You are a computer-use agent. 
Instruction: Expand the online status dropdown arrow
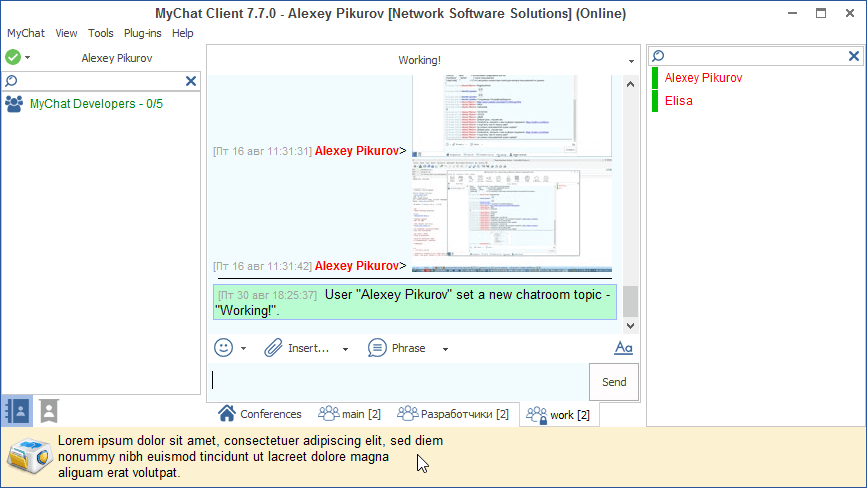point(28,58)
